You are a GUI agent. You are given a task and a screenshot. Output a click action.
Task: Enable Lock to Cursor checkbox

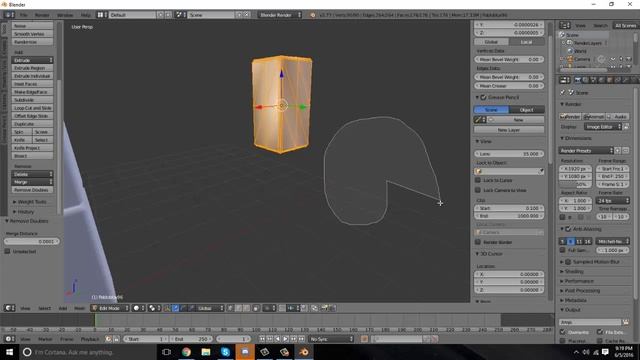[478, 180]
